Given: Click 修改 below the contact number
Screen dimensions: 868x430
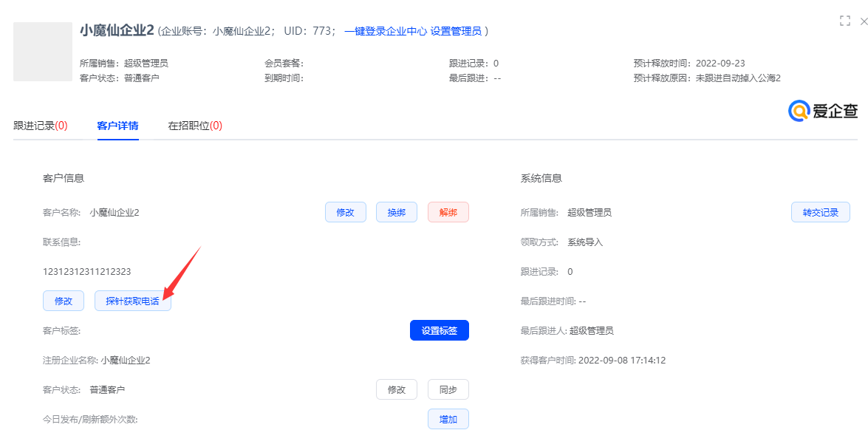Looking at the screenshot, I should click(x=63, y=301).
